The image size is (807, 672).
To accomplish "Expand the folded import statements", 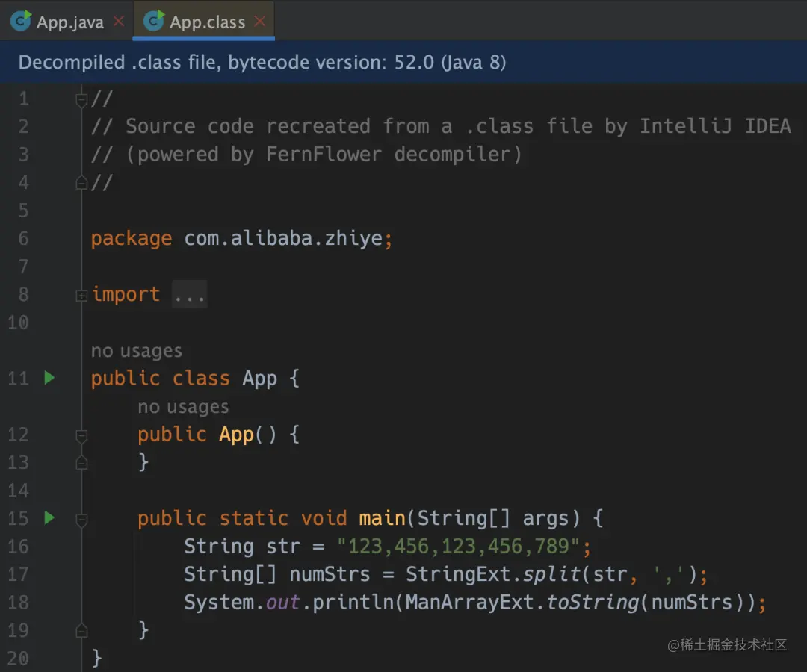I will click(x=81, y=295).
